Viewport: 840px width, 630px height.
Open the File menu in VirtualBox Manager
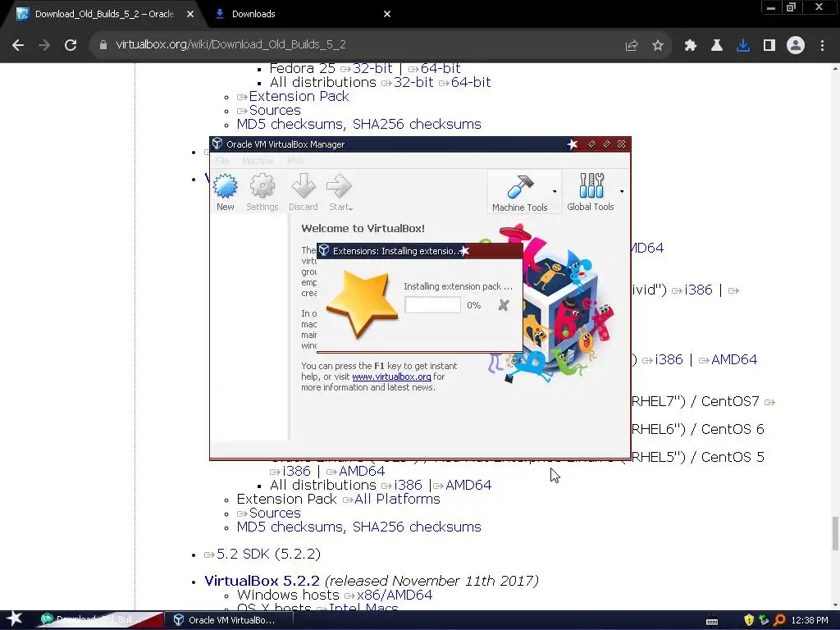tap(222, 161)
